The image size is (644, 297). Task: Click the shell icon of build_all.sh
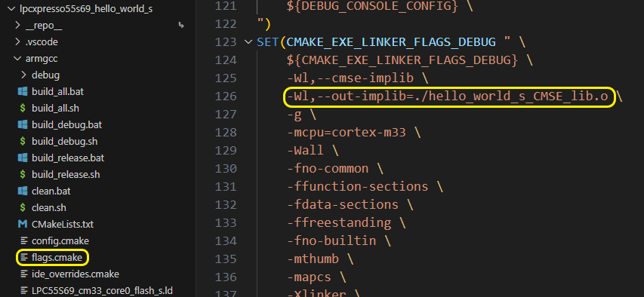point(23,109)
